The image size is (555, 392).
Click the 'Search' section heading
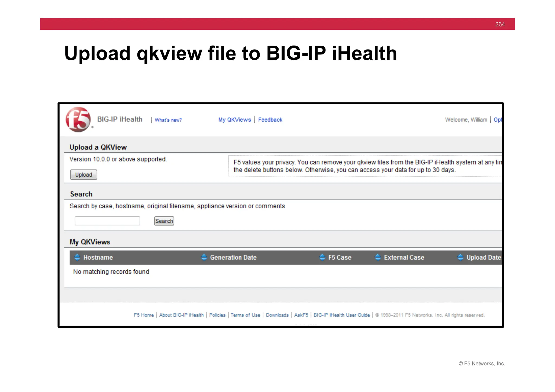click(x=81, y=194)
